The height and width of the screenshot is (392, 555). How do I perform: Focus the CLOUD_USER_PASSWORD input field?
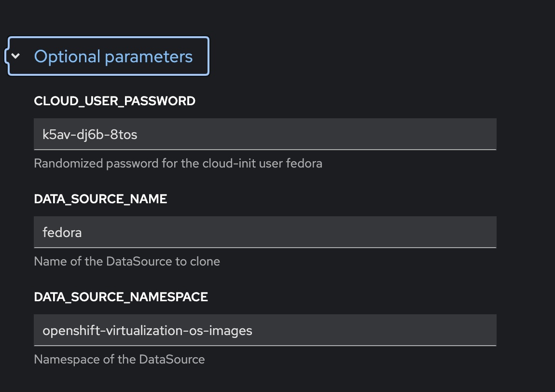[264, 134]
